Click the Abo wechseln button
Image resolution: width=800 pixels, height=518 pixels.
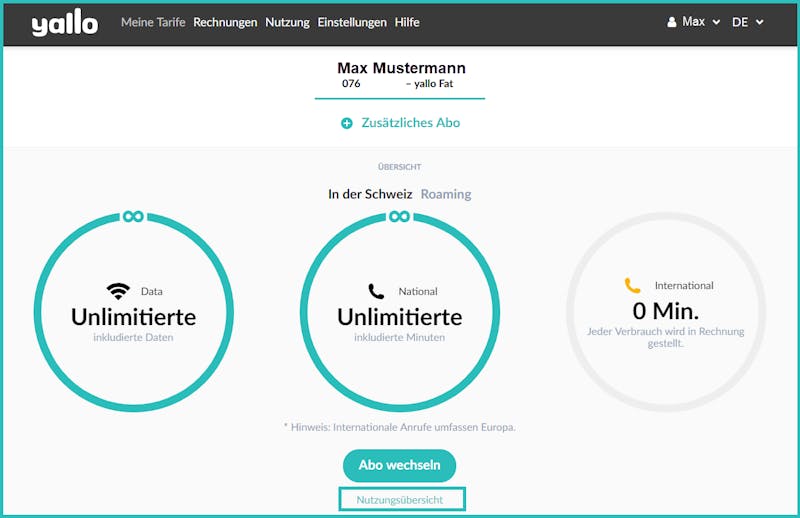click(x=399, y=465)
